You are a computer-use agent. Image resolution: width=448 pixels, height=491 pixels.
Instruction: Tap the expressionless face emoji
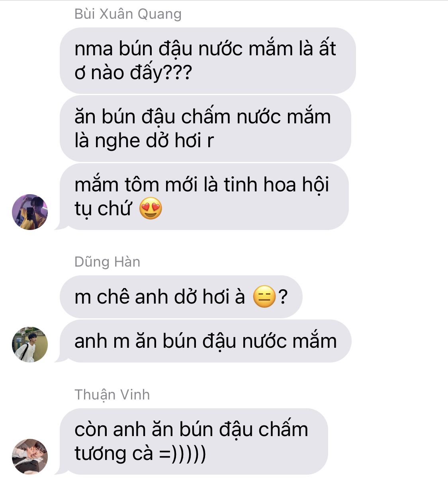point(264,297)
